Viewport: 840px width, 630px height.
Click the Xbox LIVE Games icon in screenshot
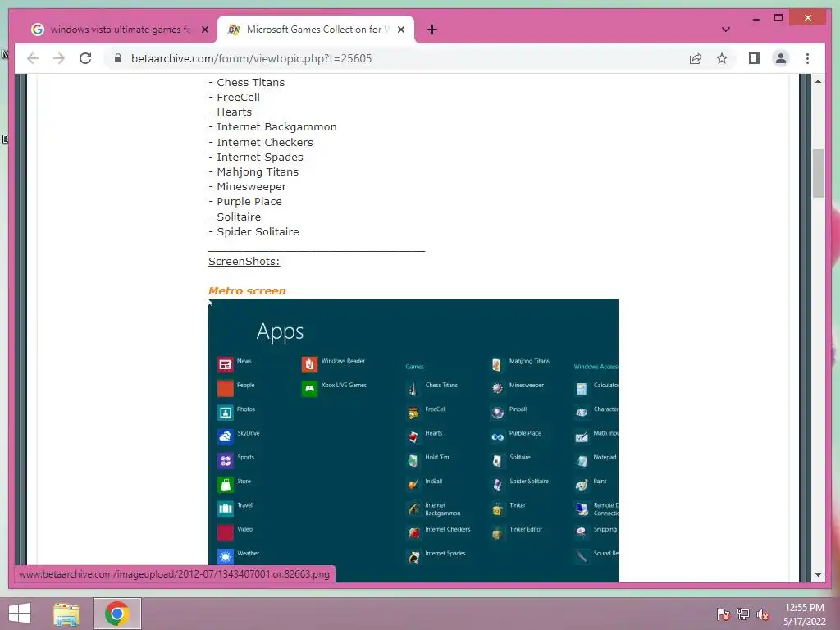309,388
